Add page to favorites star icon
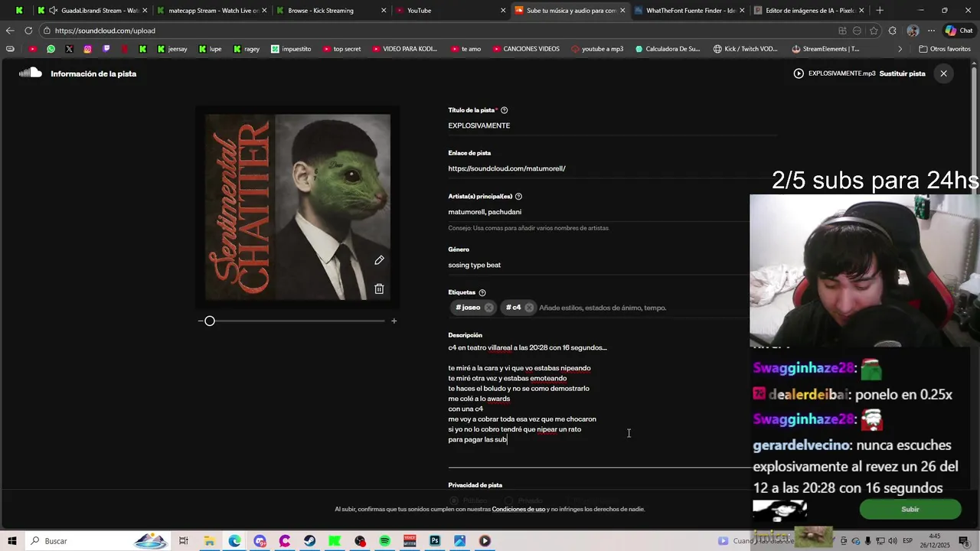The height and width of the screenshot is (551, 980). tap(874, 31)
